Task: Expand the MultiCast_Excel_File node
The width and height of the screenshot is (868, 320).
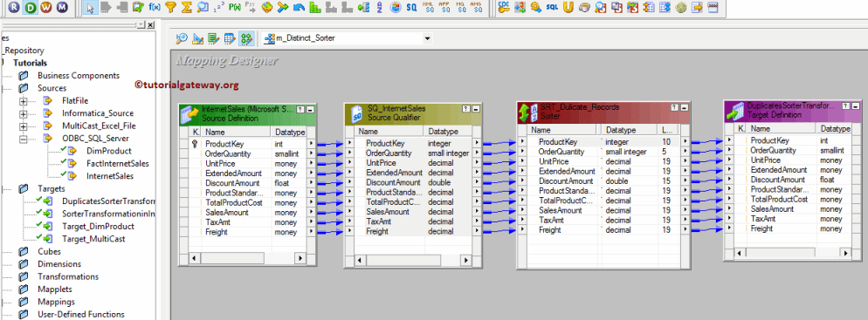Action: 24,126
